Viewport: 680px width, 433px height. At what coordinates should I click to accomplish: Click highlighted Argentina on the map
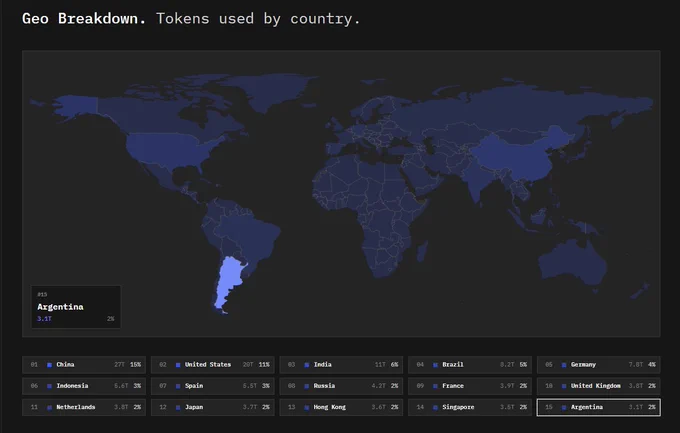(x=229, y=278)
